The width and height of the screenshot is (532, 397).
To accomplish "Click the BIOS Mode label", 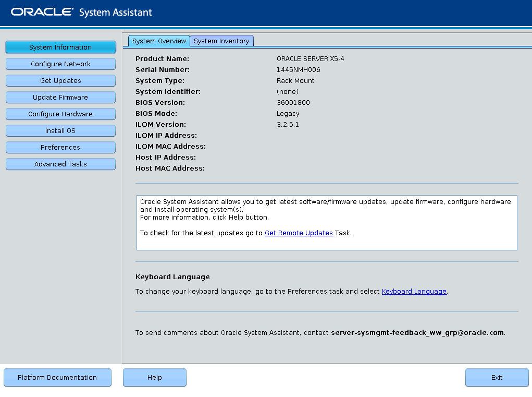I will click(x=156, y=113).
